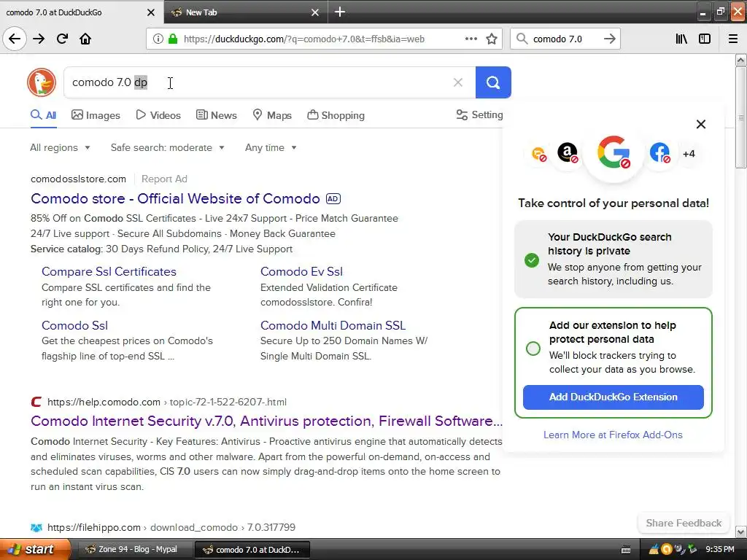Click the browser address bar URL

(x=304, y=39)
